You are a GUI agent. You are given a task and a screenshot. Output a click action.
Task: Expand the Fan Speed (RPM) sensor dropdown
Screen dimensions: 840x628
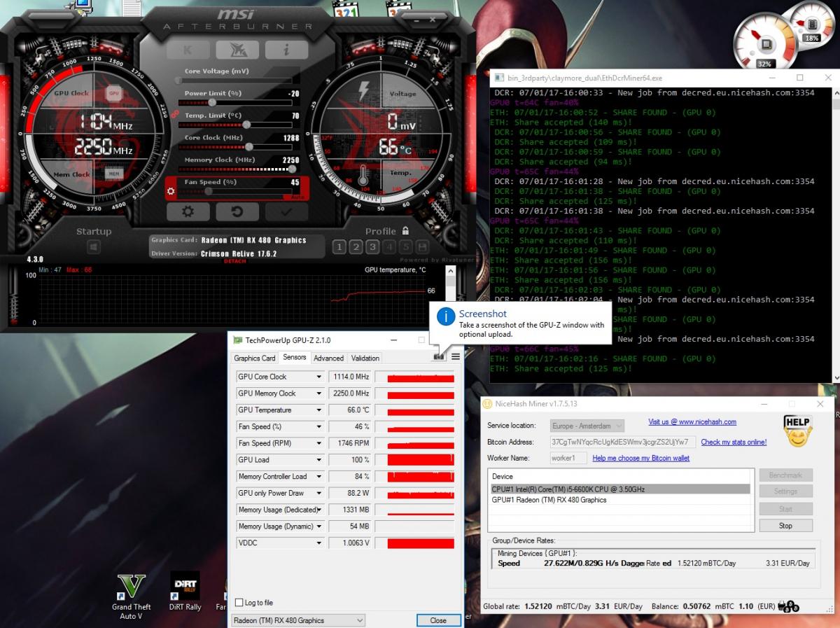click(x=319, y=443)
